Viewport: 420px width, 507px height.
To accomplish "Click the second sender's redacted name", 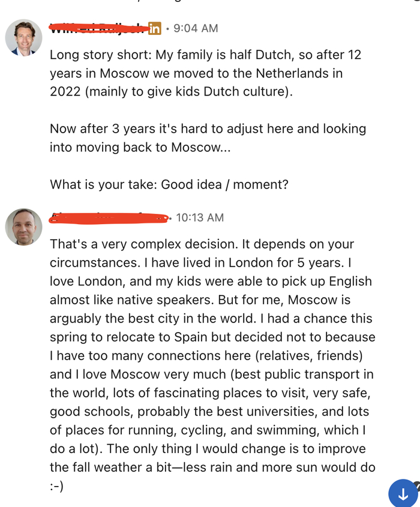I will pyautogui.click(x=108, y=217).
